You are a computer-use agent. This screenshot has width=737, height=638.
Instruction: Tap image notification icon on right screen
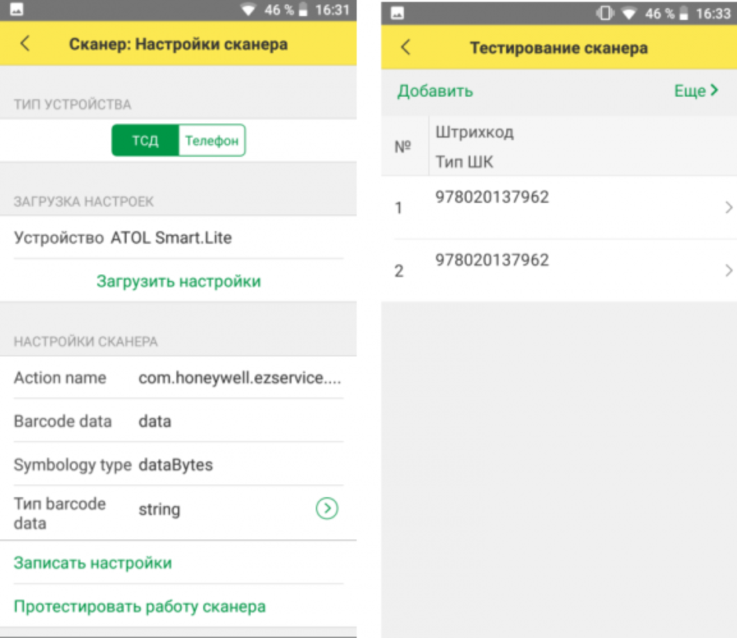[x=397, y=13]
